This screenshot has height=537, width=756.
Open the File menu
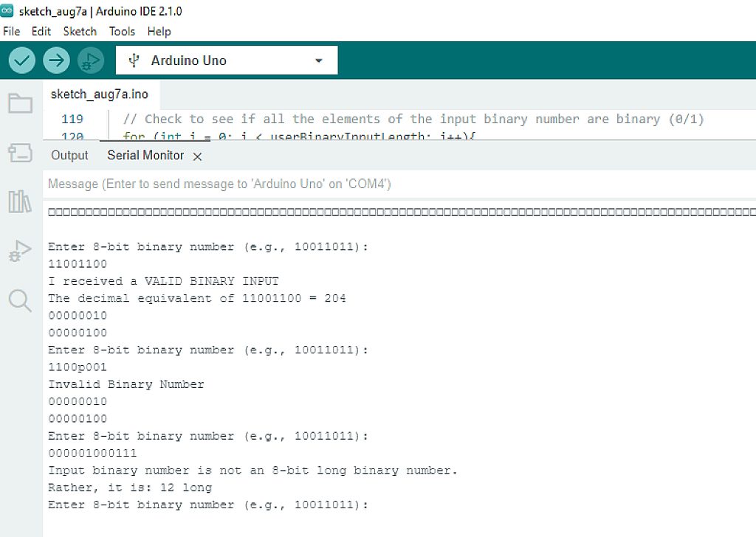click(11, 31)
